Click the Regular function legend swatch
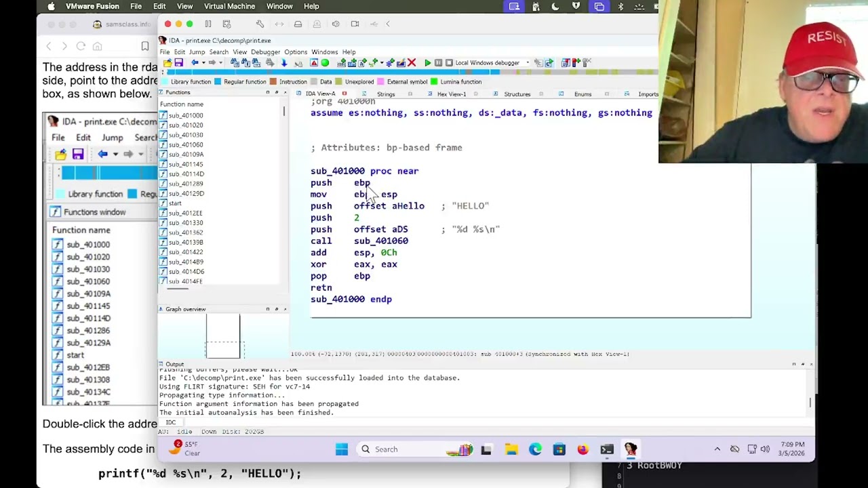Image resolution: width=868 pixels, height=488 pixels. coord(218,82)
